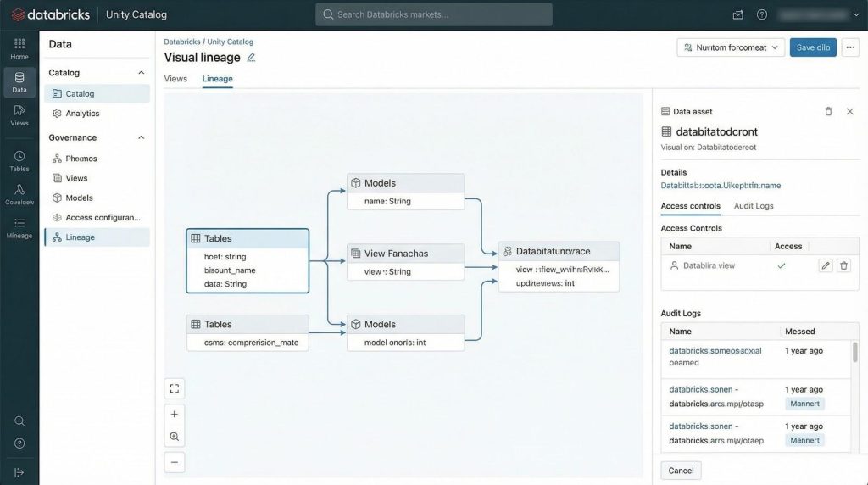Click the minus zoom-out button on canvas

175,462
